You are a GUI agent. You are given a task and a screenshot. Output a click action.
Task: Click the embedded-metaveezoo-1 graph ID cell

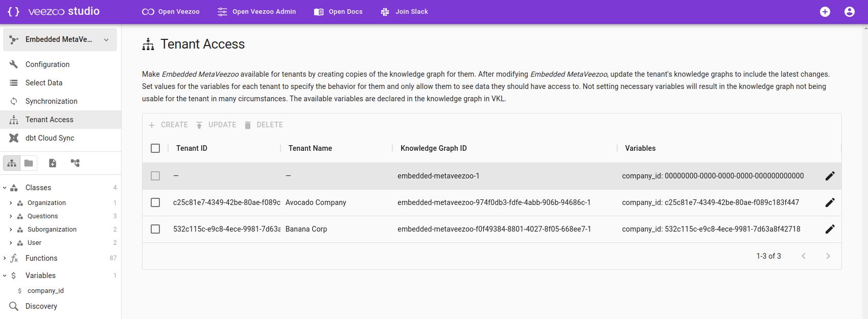click(438, 176)
